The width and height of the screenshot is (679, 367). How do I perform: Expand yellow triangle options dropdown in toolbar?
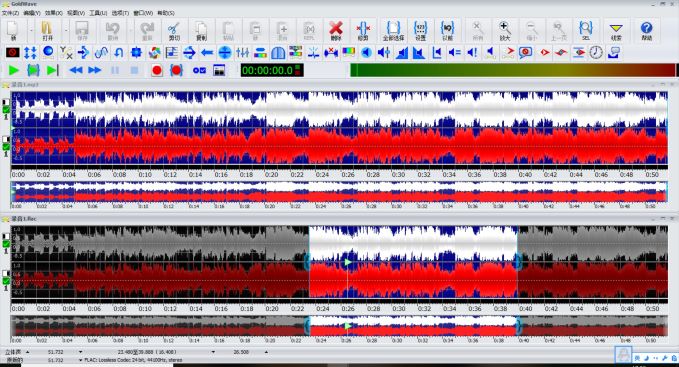pyautogui.click(x=616, y=31)
